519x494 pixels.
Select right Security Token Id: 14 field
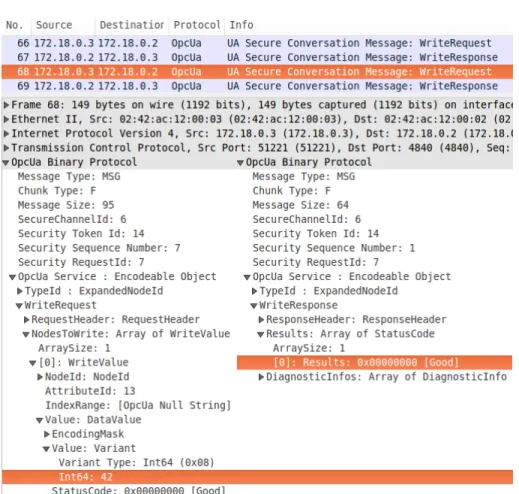point(316,234)
